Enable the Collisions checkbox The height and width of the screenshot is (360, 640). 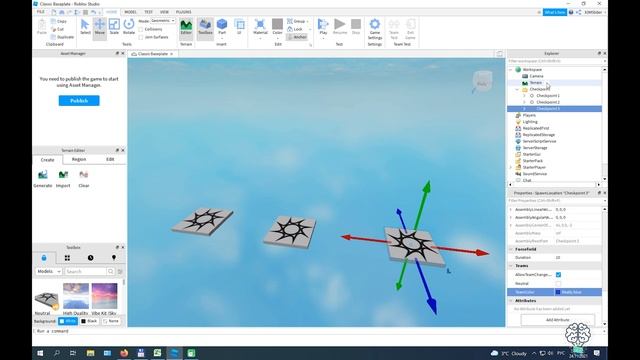[141, 29]
